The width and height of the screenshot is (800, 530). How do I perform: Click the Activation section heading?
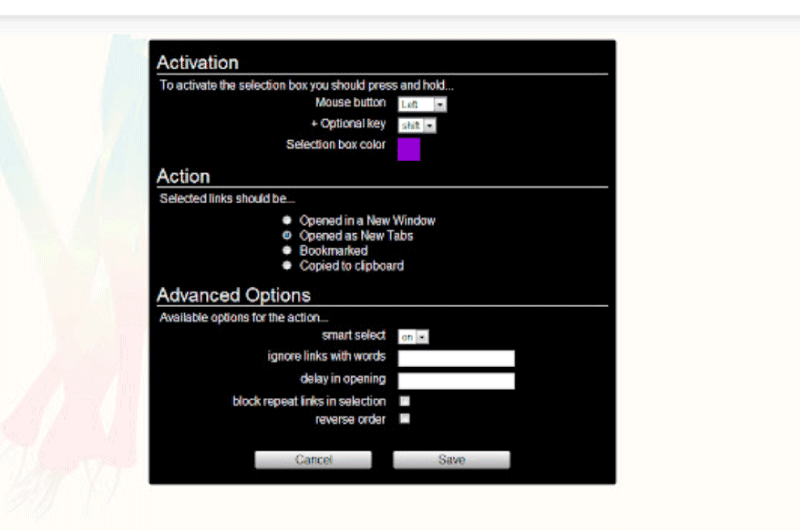coord(197,63)
